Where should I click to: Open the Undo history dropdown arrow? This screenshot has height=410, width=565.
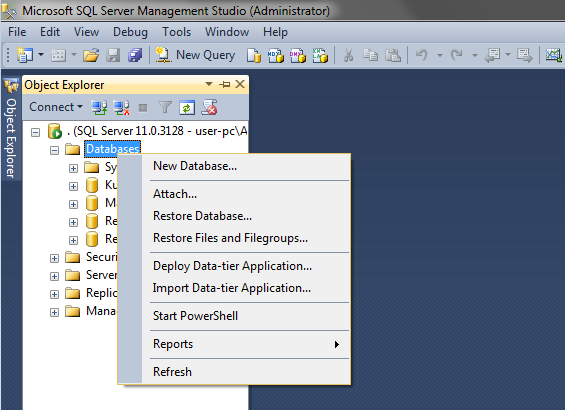440,55
